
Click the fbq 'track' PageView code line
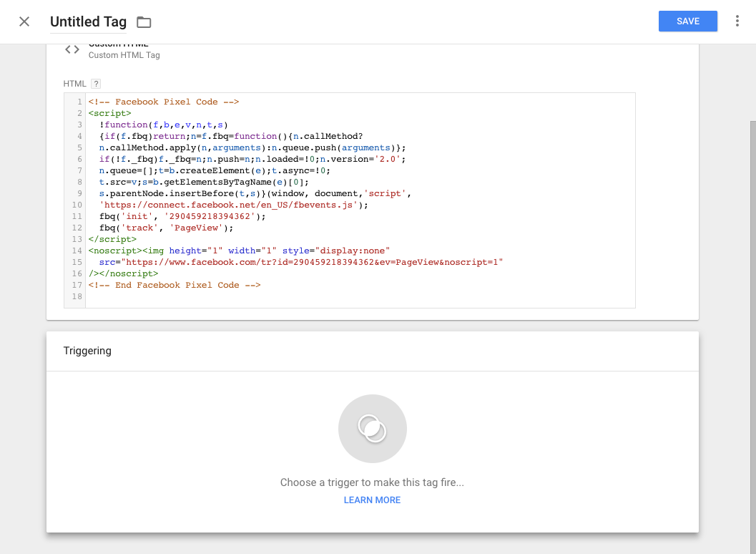coord(167,228)
